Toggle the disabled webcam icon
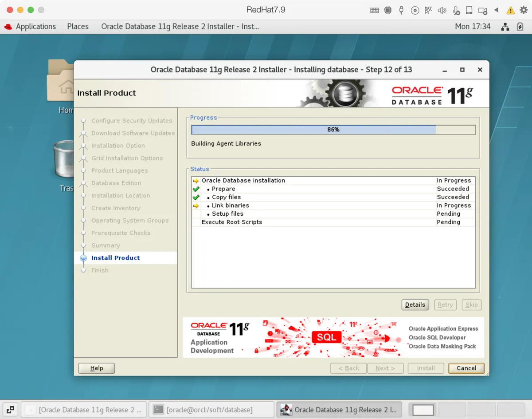The image size is (532, 419). pos(482,10)
